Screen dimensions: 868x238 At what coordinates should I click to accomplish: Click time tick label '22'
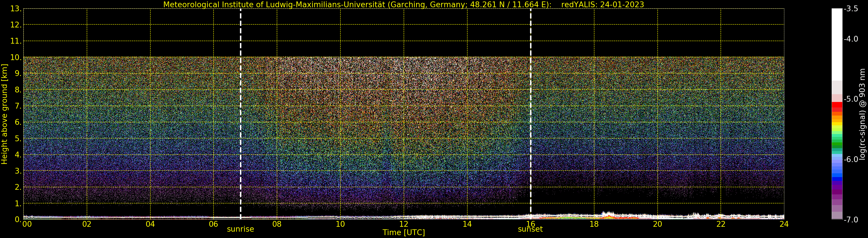720,224
